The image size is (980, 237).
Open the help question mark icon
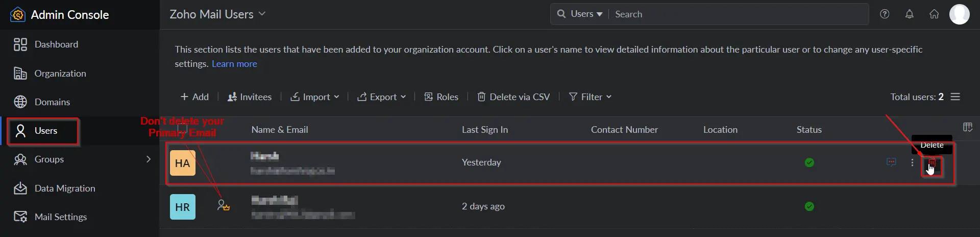pyautogui.click(x=885, y=14)
